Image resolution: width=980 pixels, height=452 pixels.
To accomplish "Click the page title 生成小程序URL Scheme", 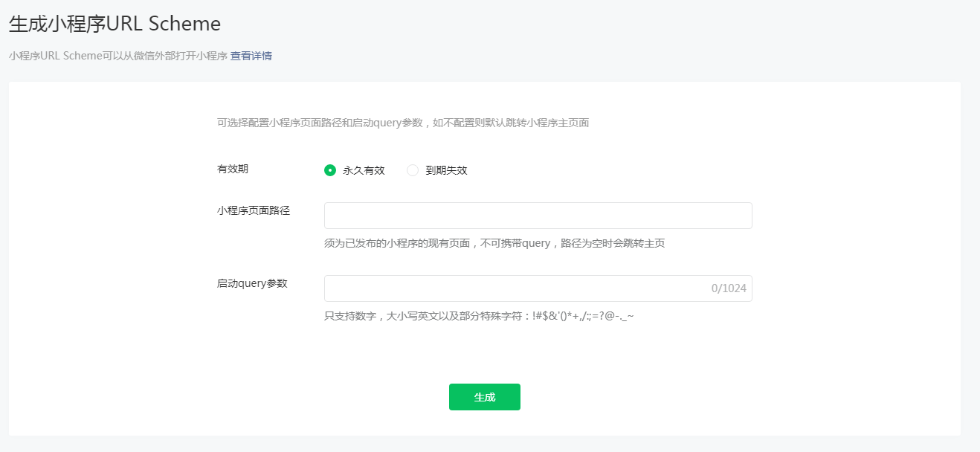I will click(113, 23).
